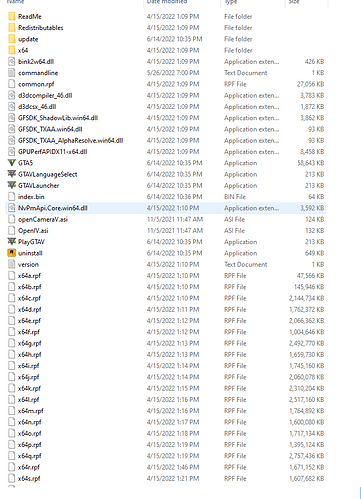The image size is (361, 499).
Task: Click the x64l.rpf file name
Action: pyautogui.click(x=29, y=400)
